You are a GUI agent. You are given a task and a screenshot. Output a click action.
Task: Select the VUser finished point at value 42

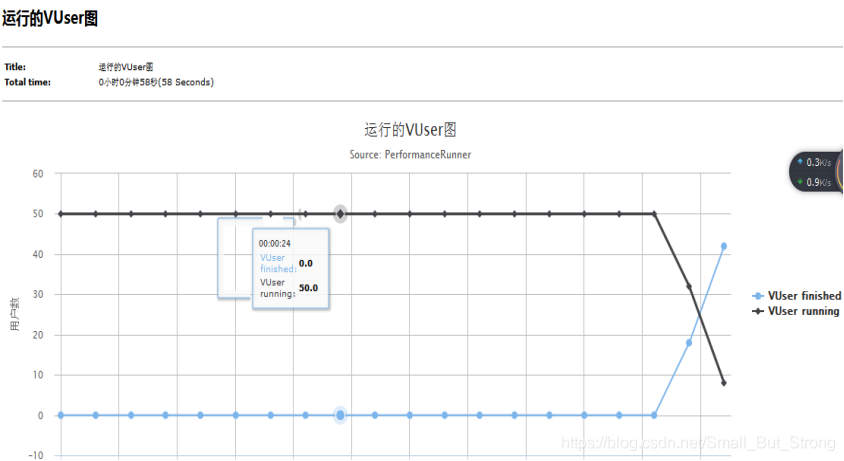[724, 246]
